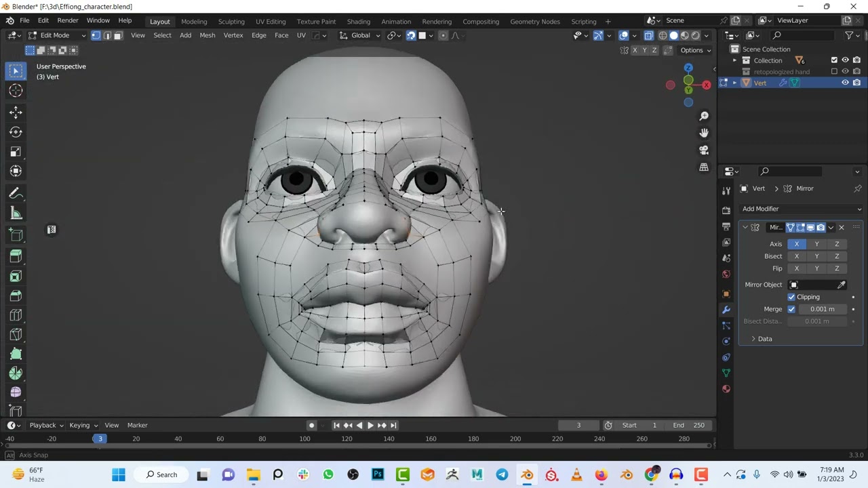Click the Merge distance 0.001 m field

[x=822, y=309]
